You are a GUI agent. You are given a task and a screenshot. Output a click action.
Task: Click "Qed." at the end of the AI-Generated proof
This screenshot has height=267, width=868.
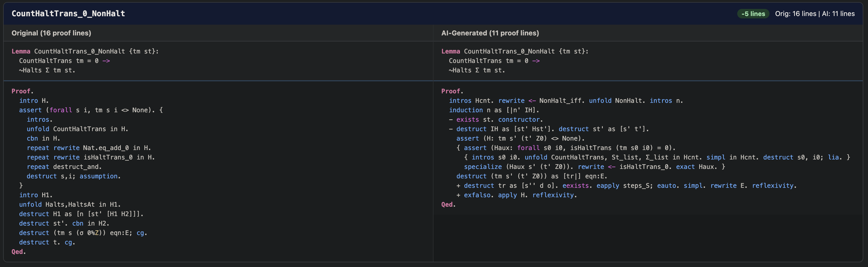point(448,204)
